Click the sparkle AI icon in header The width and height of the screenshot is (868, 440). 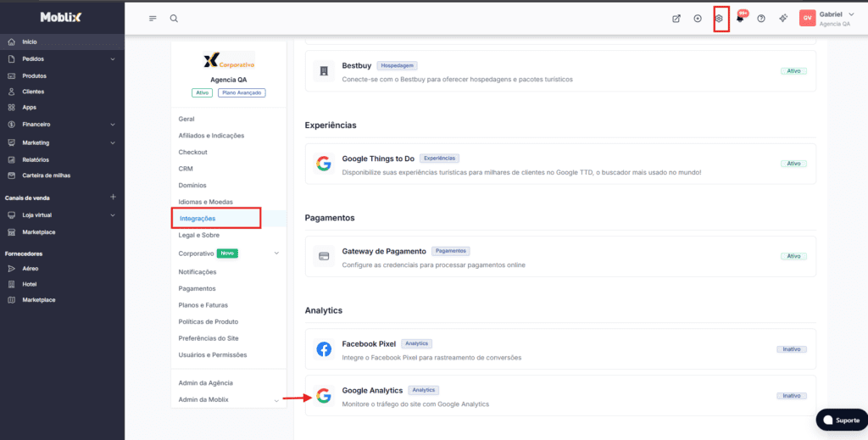[x=783, y=19]
